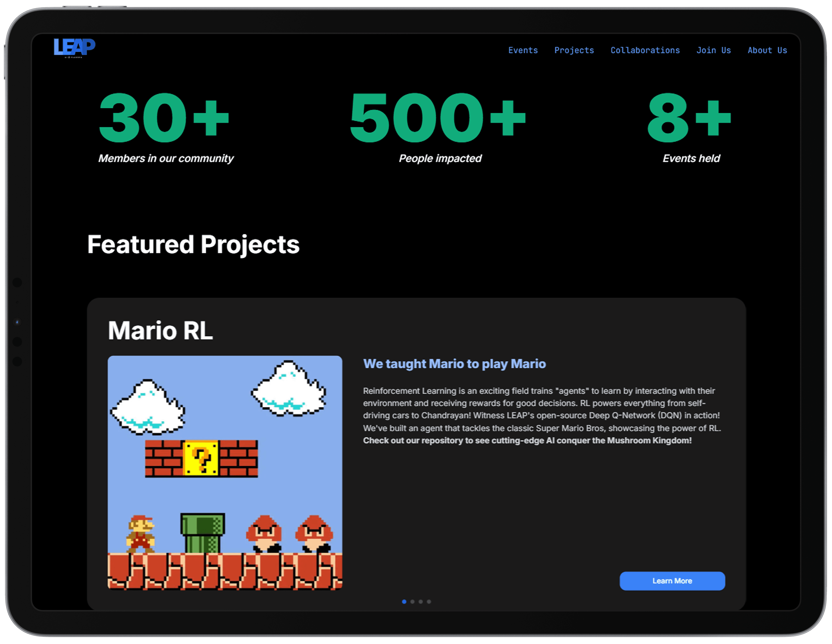Click Join Us in the navigation
The width and height of the screenshot is (832, 644).
pos(713,50)
